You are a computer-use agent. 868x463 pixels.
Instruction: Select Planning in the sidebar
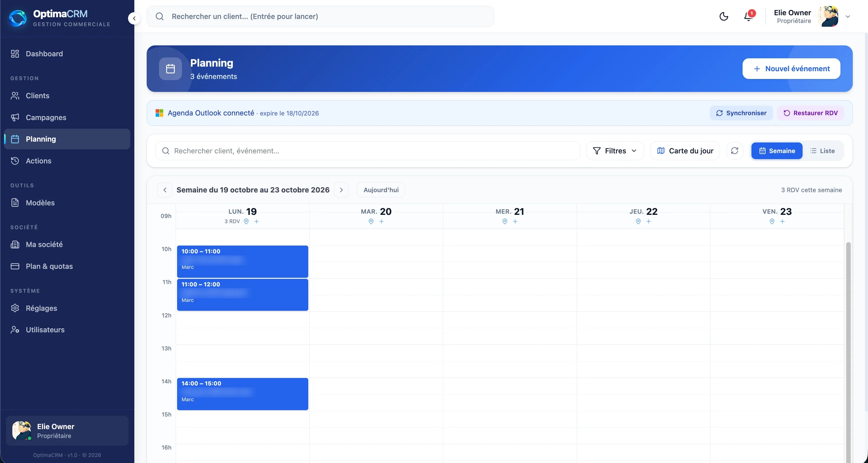[x=67, y=139]
